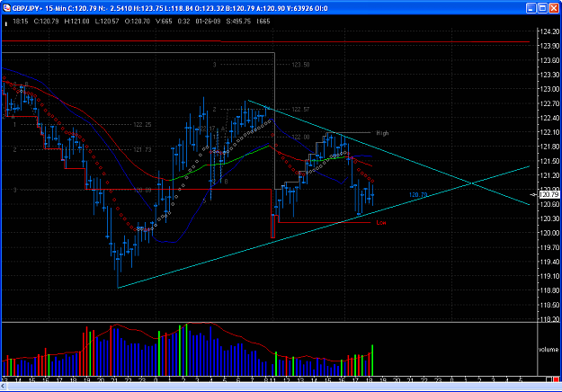This screenshot has width=562, height=392.
Task: Click the tall green volume bar at far right
Action: click(x=372, y=361)
